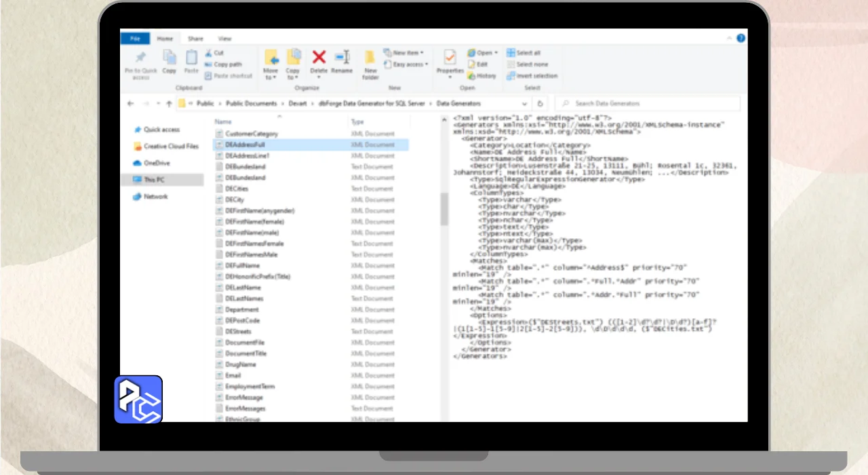Go to dbForge Data Generator breadcrumb segment
Viewport: 868px width, 475px height.
[x=370, y=104]
